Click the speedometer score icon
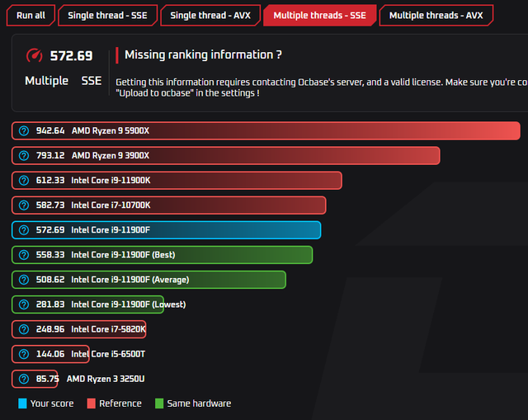This screenshot has width=528, height=420. coord(34,55)
